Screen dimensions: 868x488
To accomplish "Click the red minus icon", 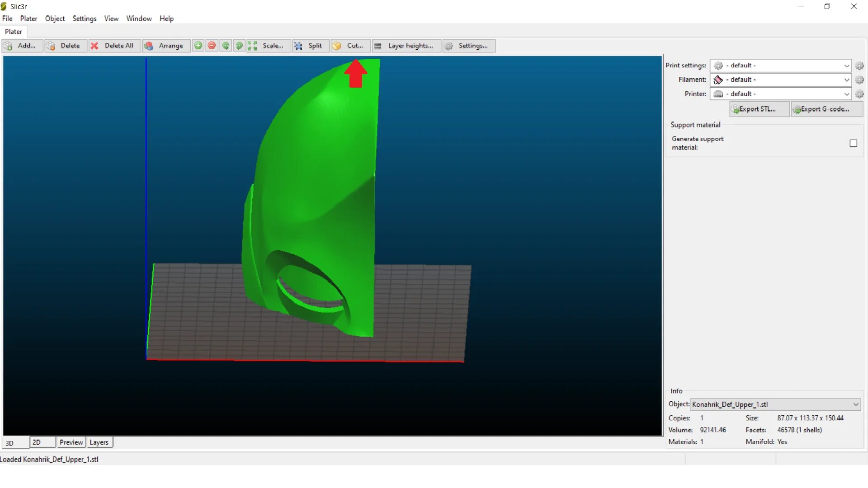I will pyautogui.click(x=212, y=46).
